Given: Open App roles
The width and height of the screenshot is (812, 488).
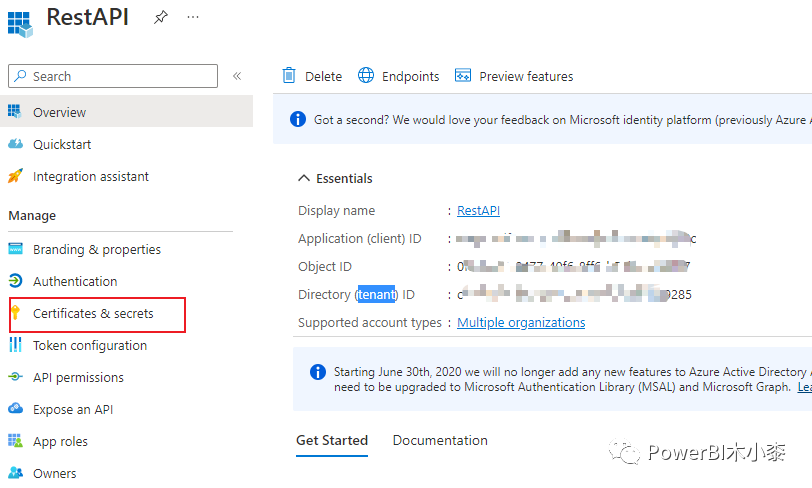Looking at the screenshot, I should click(x=61, y=442).
